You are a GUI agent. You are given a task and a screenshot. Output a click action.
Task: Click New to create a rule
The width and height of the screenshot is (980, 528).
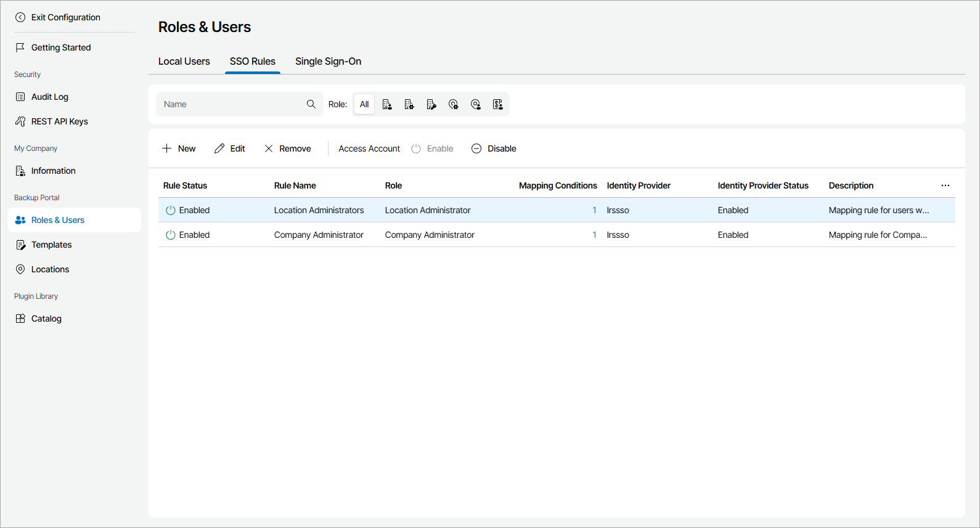point(179,148)
